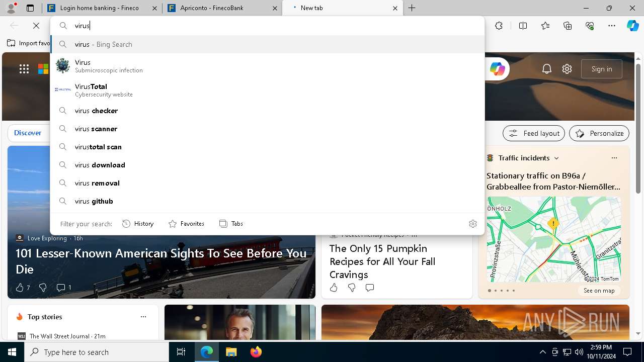
Task: Open the Import favorites bookmark
Action: click(29, 43)
